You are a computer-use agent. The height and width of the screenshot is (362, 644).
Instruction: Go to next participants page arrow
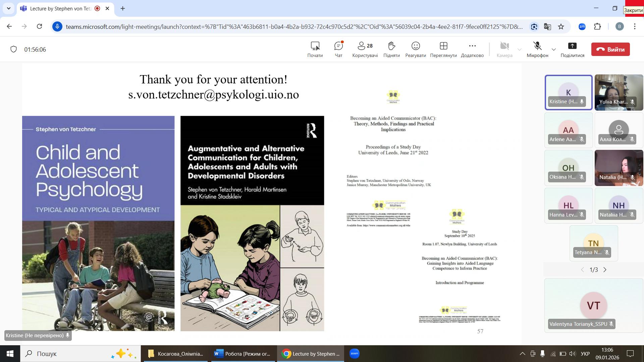605,270
